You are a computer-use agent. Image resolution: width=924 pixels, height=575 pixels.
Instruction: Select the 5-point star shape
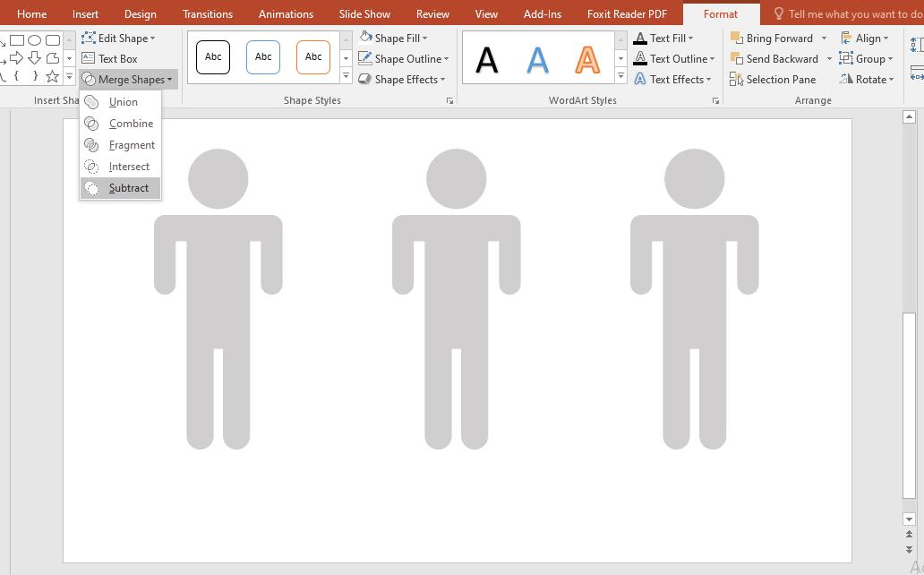point(53,77)
